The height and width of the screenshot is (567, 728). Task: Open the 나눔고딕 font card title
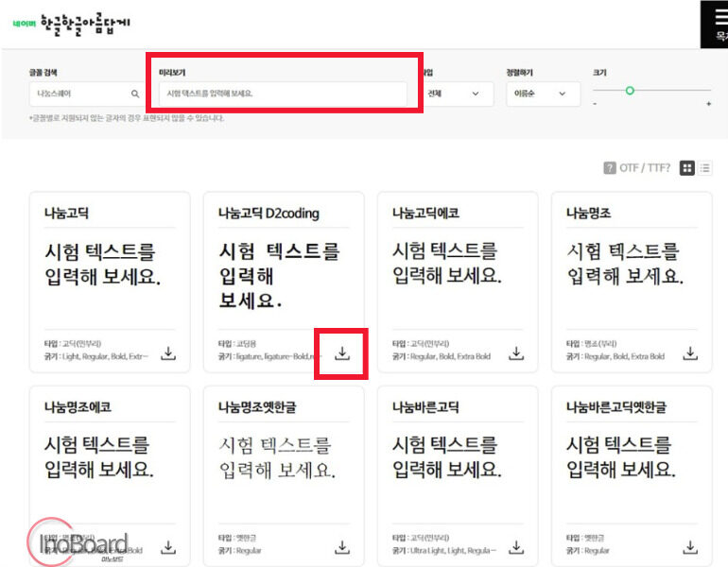point(66,213)
